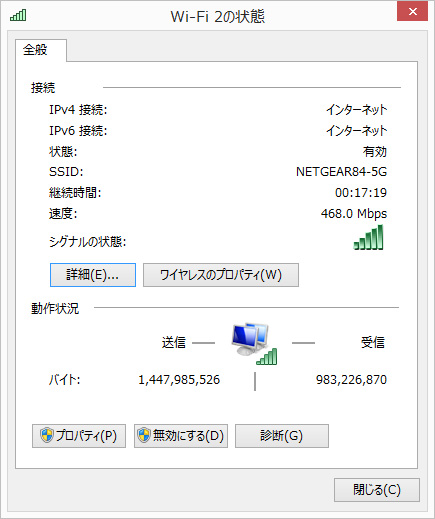Click 無効にする(D) to disable the adapter
435x519 pixels.
tap(181, 436)
